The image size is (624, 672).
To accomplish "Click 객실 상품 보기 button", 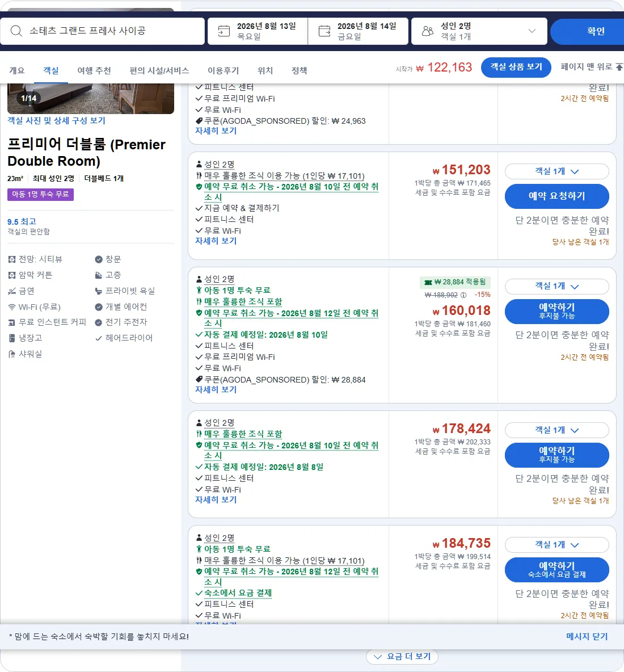I will [516, 68].
